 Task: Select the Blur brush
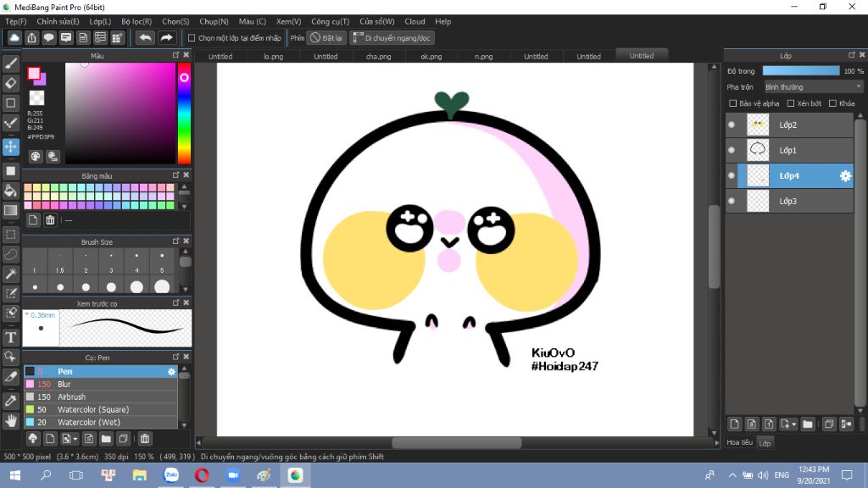click(x=100, y=384)
